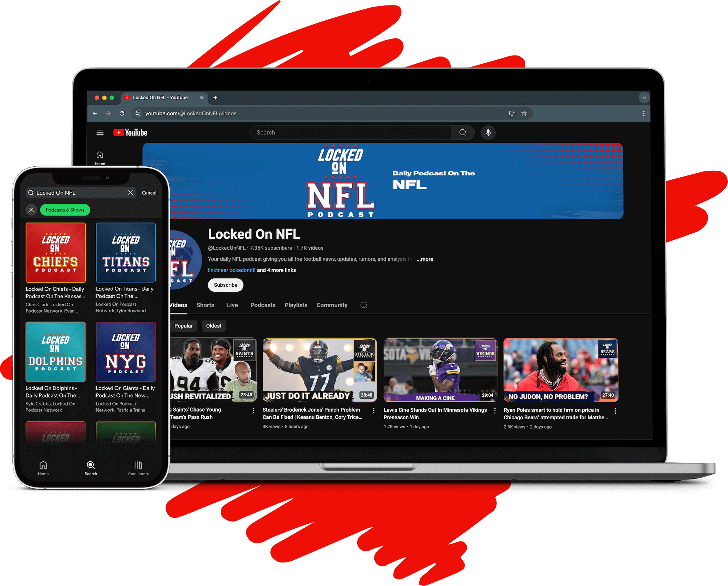Open options menu for Ryan Poles video
Image resolution: width=728 pixels, height=586 pixels.
tap(615, 411)
